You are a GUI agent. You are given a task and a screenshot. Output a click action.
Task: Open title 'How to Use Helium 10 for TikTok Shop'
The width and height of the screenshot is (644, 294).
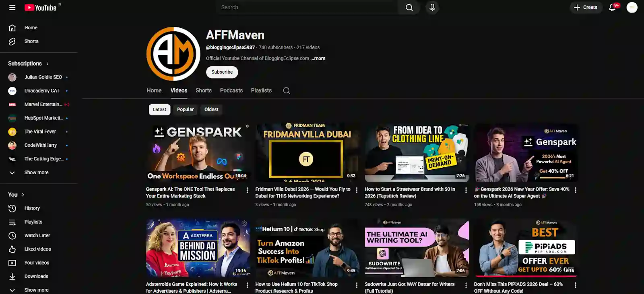pyautogui.click(x=296, y=288)
